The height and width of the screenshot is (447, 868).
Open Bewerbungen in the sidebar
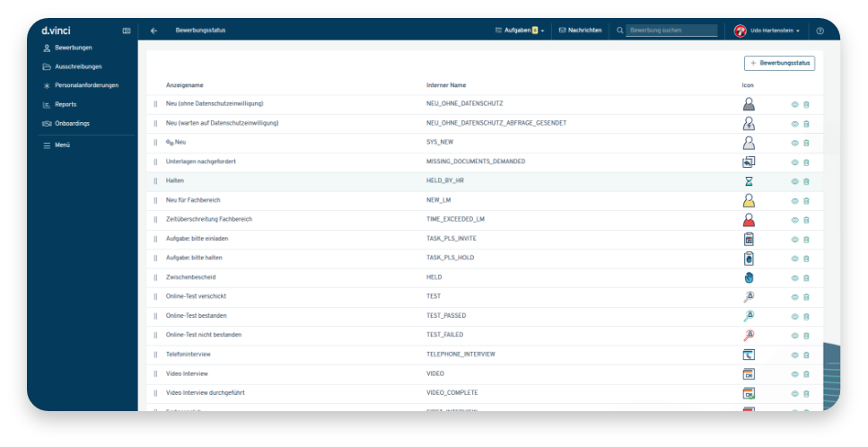click(73, 48)
